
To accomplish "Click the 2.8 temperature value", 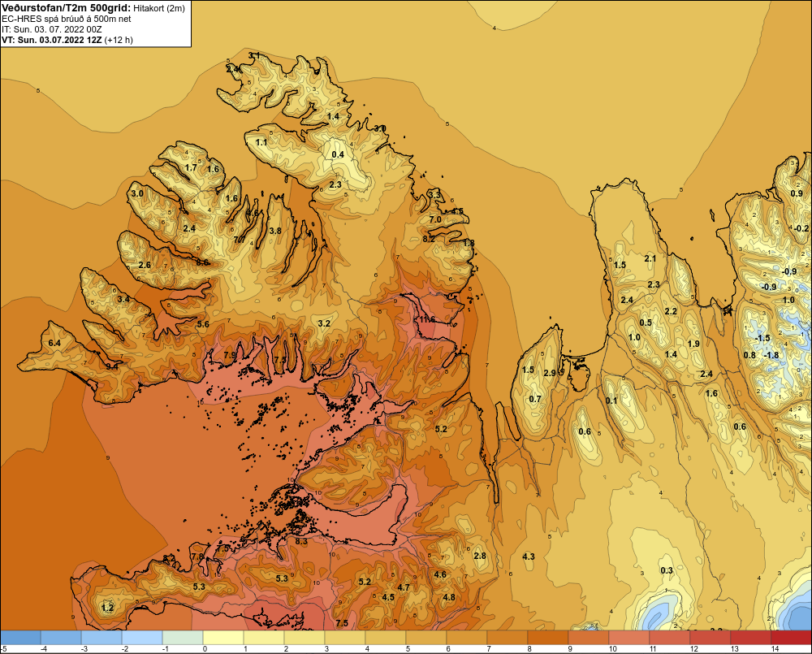I will tap(480, 556).
